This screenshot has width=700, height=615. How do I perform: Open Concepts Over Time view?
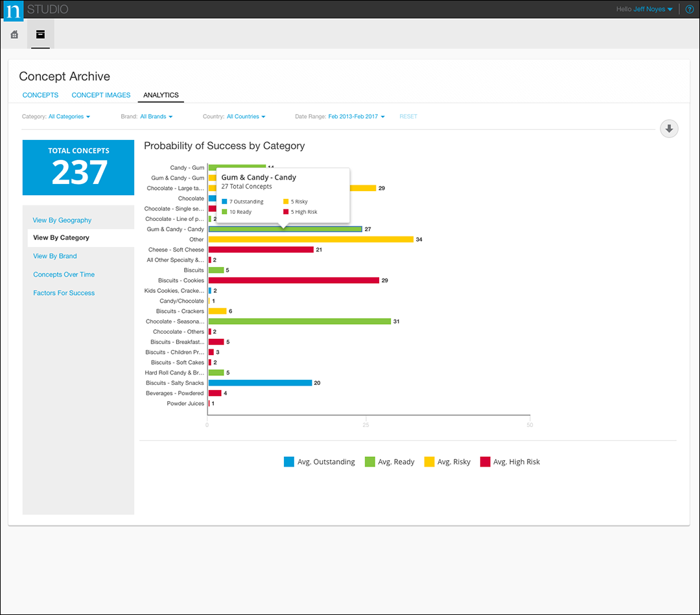(x=64, y=275)
